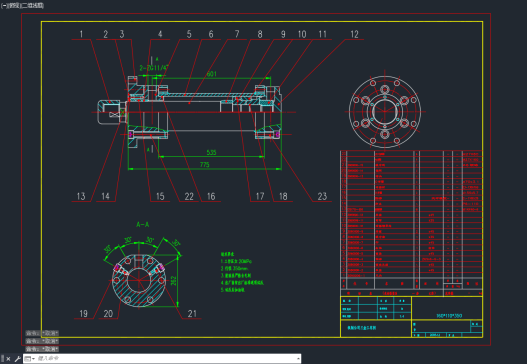The image size is (527, 364).
Task: Select the flange end view circle
Action: [x=385, y=112]
